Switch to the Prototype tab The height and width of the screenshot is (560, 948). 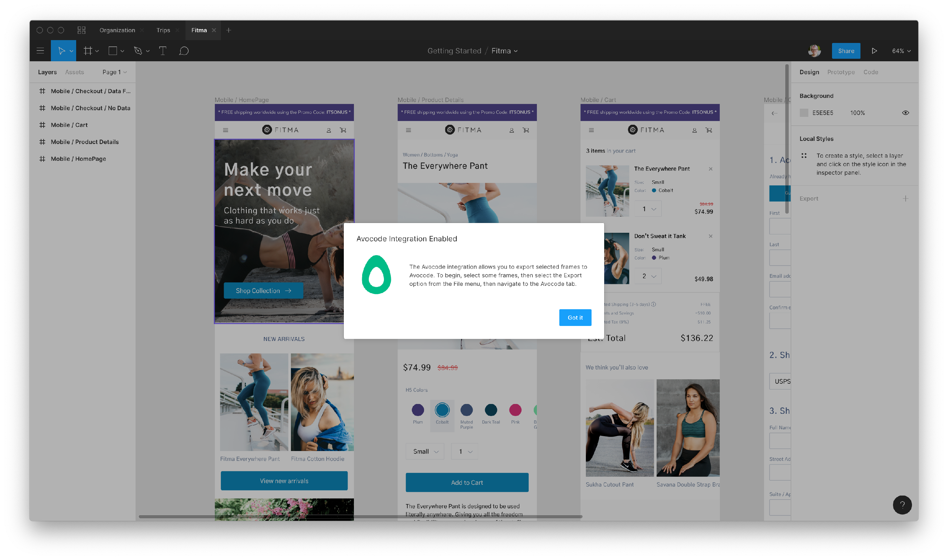click(841, 72)
